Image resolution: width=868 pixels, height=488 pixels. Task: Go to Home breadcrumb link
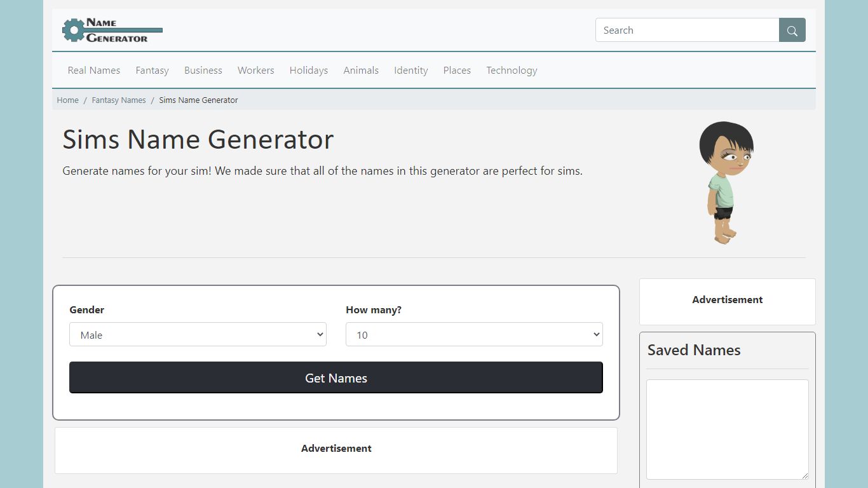68,100
